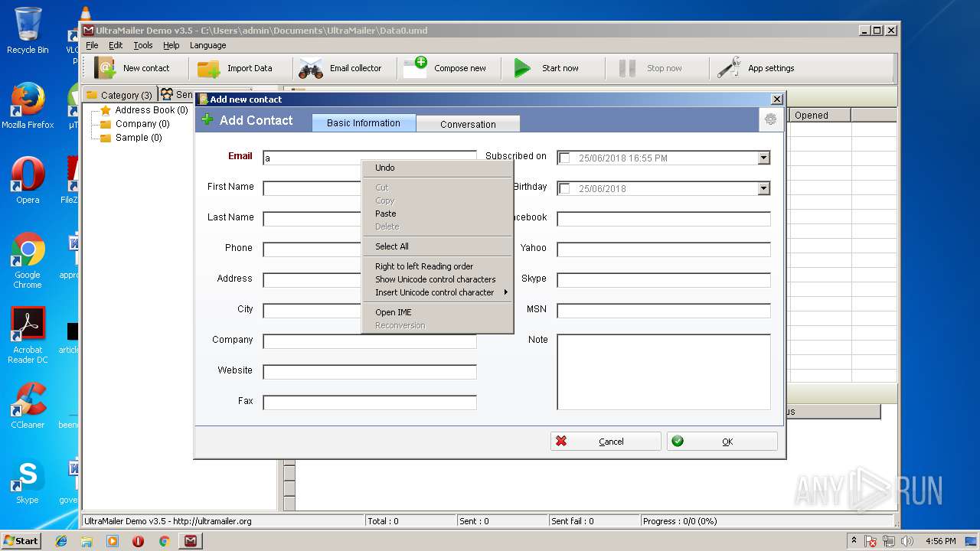
Task: Open Internet Explorer from taskbar
Action: [x=61, y=541]
